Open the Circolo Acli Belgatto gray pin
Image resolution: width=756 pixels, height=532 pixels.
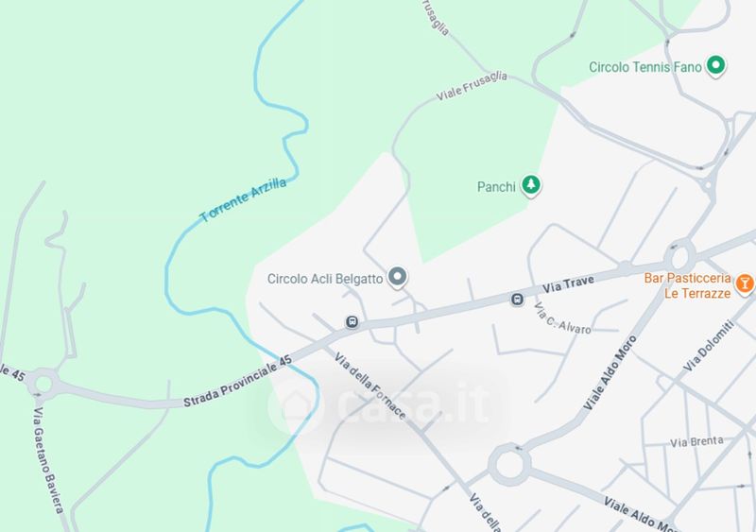coord(398,277)
